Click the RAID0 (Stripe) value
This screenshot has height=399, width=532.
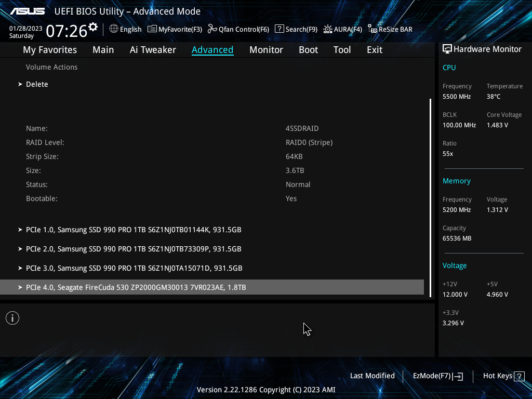pos(309,142)
